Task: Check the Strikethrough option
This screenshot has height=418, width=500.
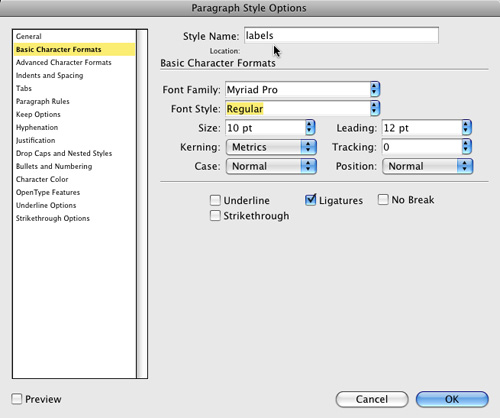Action: tap(215, 216)
